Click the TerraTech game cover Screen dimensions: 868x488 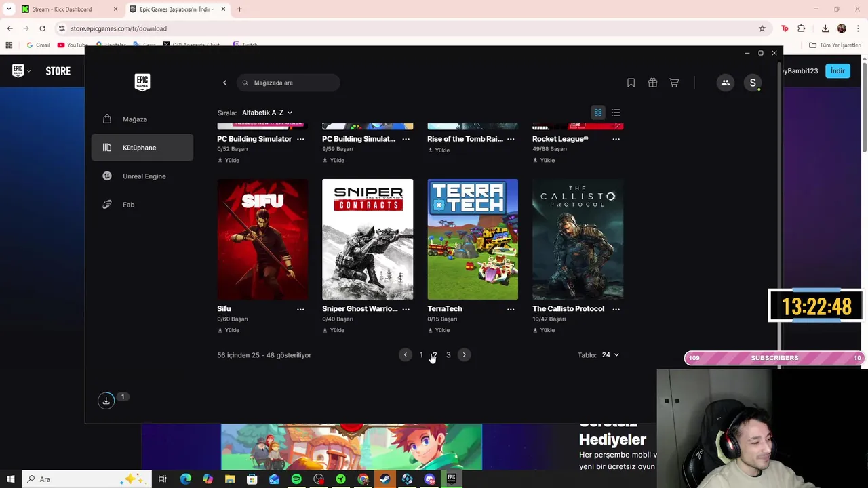click(x=473, y=239)
